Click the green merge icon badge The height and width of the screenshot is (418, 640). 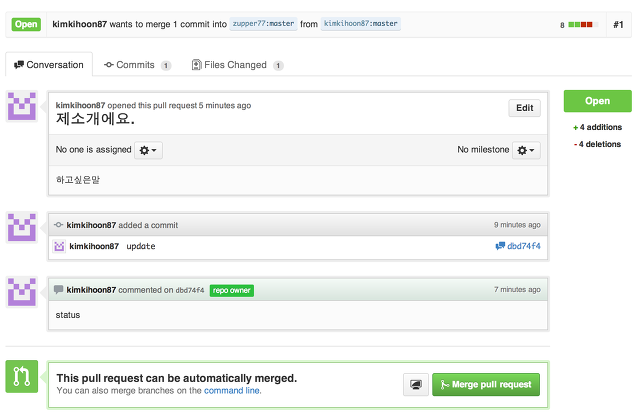coord(22,376)
